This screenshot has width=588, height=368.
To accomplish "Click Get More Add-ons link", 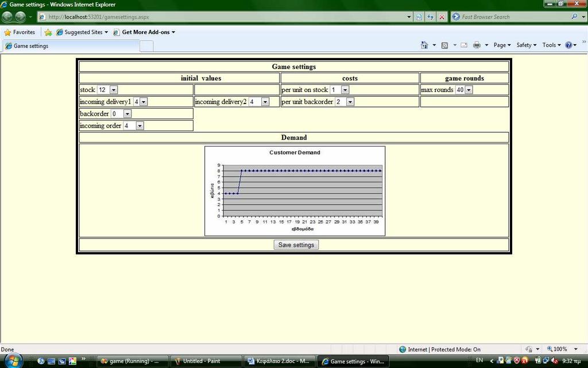I will pyautogui.click(x=144, y=32).
